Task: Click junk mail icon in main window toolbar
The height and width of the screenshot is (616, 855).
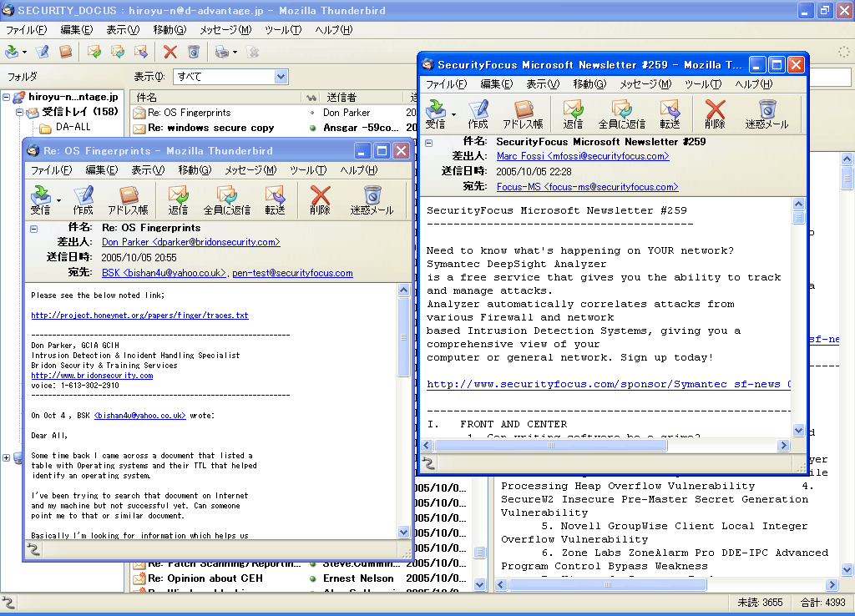Action: coord(194,52)
